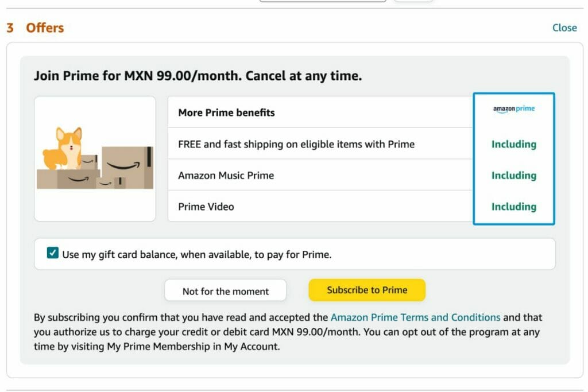Click the gift card balance label text
Screen dimensions: 588x392
click(196, 254)
